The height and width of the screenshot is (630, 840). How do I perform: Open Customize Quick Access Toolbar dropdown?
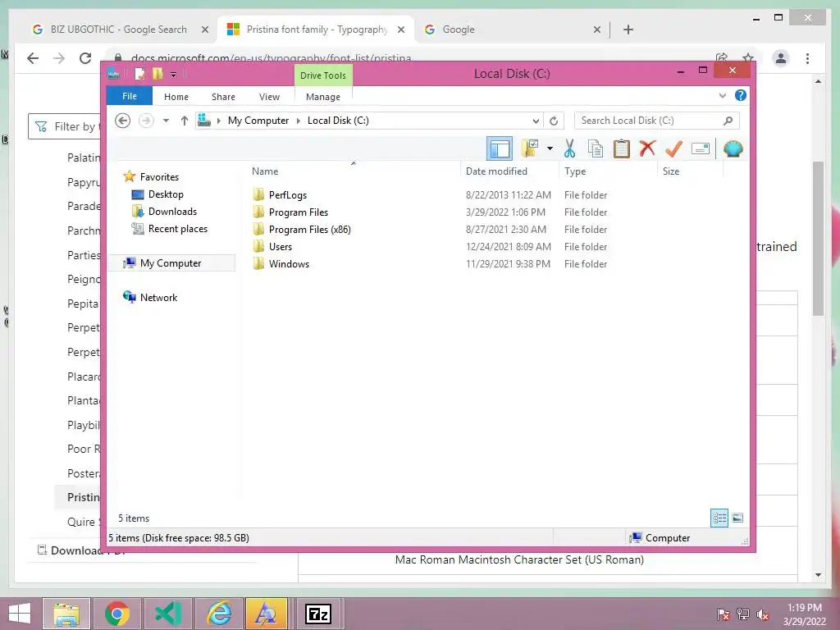click(x=174, y=75)
